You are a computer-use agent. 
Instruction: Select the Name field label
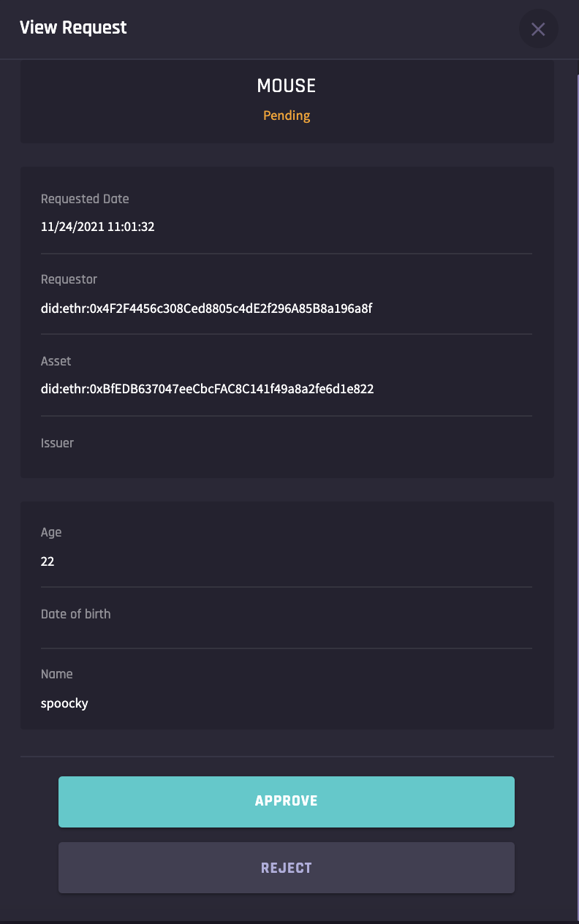(57, 674)
